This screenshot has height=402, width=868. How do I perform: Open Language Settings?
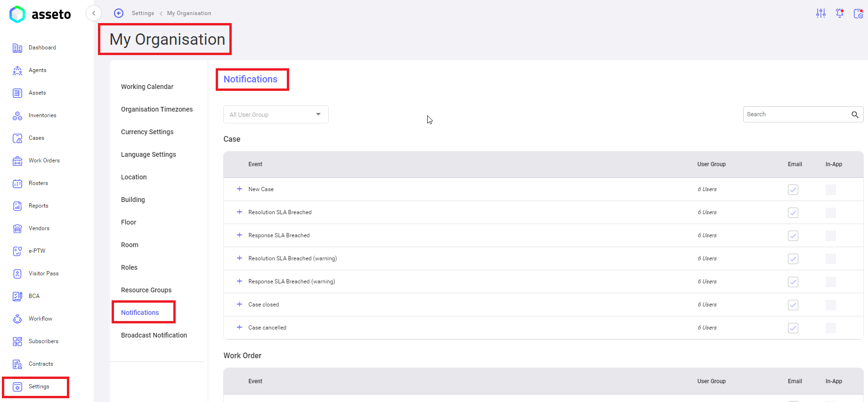coord(148,154)
